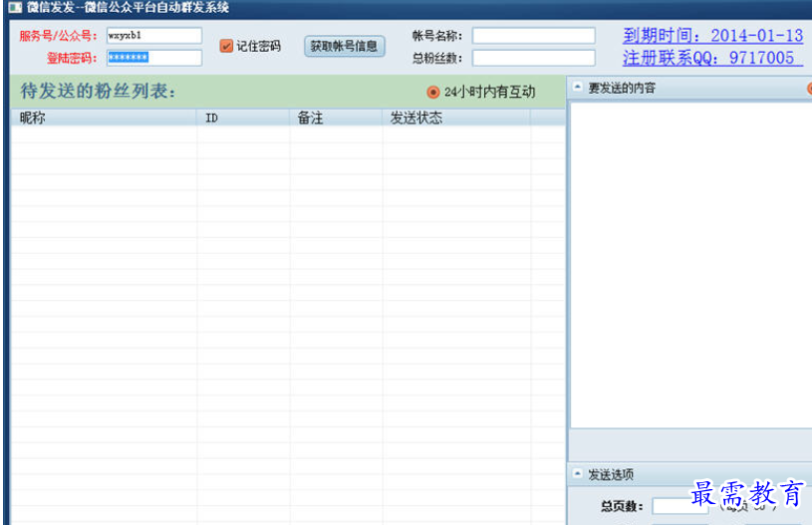The image size is (812, 525).
Task: Click the 总粉丝数 input field
Action: tap(533, 58)
